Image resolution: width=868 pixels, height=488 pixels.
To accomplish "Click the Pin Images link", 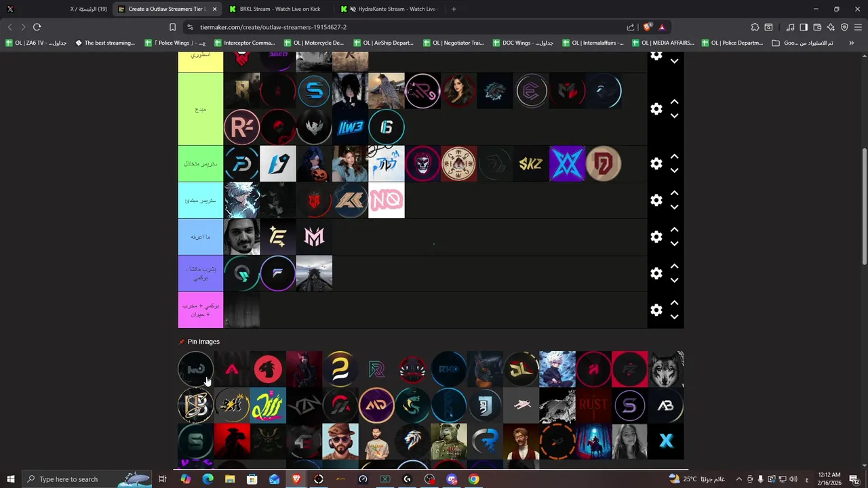I will tap(203, 342).
